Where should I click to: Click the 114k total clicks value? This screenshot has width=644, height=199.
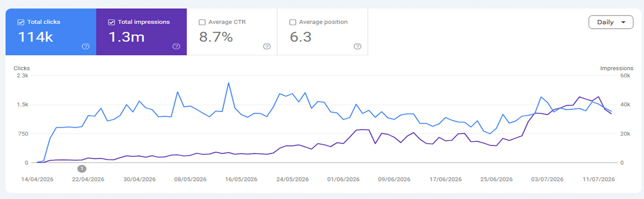point(36,37)
